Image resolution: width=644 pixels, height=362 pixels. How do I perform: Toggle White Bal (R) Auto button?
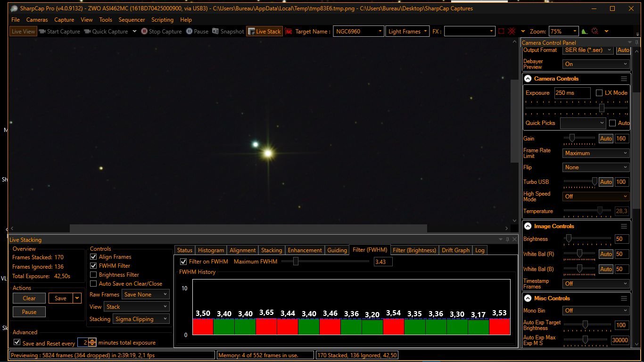(606, 254)
